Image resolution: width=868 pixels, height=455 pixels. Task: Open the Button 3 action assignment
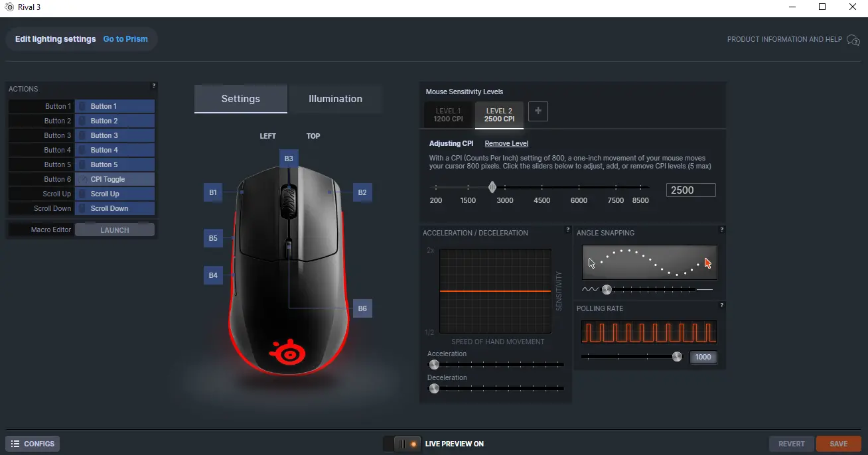tap(115, 135)
